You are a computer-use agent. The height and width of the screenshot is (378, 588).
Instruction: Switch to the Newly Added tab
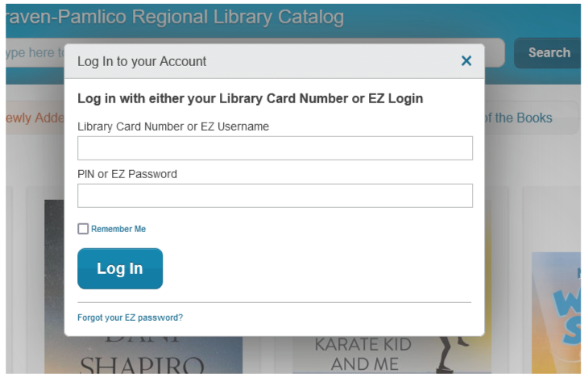[x=32, y=118]
